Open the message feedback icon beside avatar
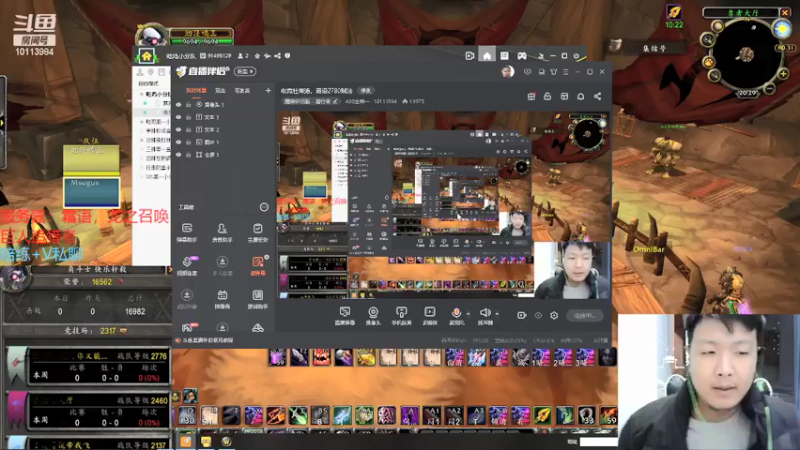Viewport: 800px width, 450px height. [528, 72]
